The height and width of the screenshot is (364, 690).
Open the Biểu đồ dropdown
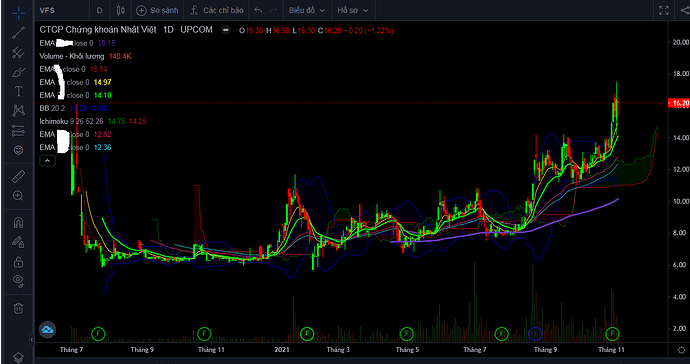click(307, 10)
